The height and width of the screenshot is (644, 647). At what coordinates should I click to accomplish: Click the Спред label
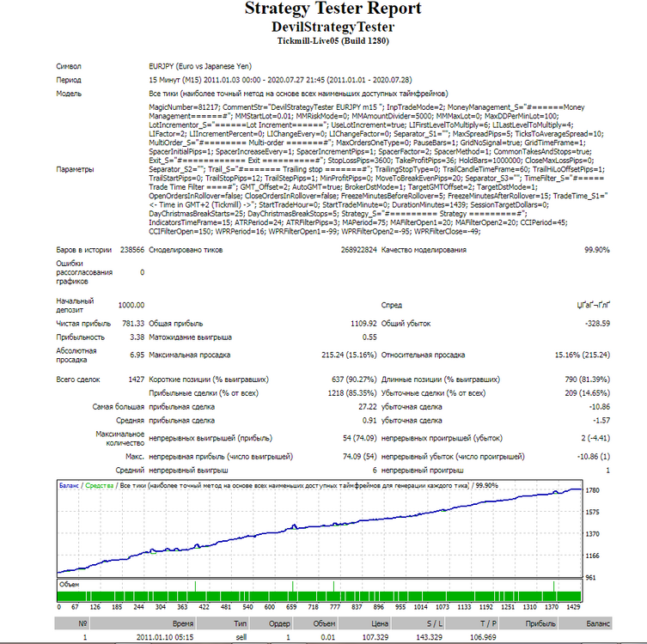tap(392, 305)
